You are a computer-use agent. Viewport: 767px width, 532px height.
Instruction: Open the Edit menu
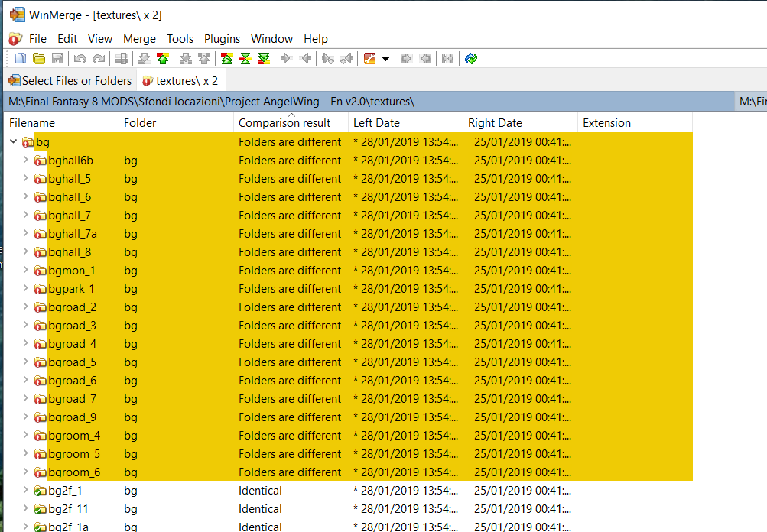click(x=67, y=39)
